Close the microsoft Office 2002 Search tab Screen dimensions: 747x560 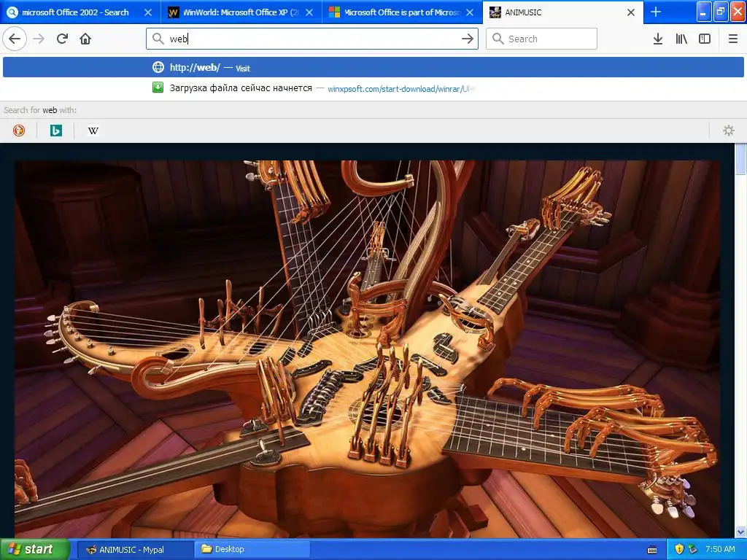(148, 12)
